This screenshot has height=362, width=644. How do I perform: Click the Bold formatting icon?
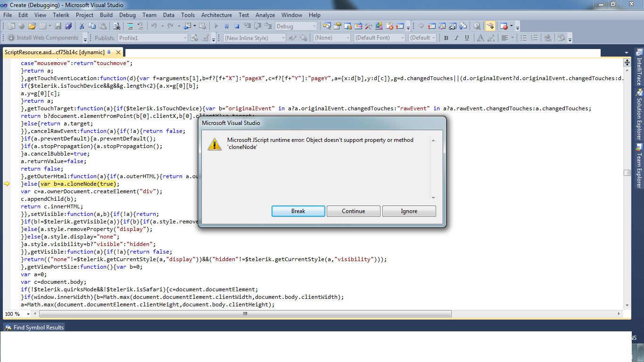tap(446, 38)
